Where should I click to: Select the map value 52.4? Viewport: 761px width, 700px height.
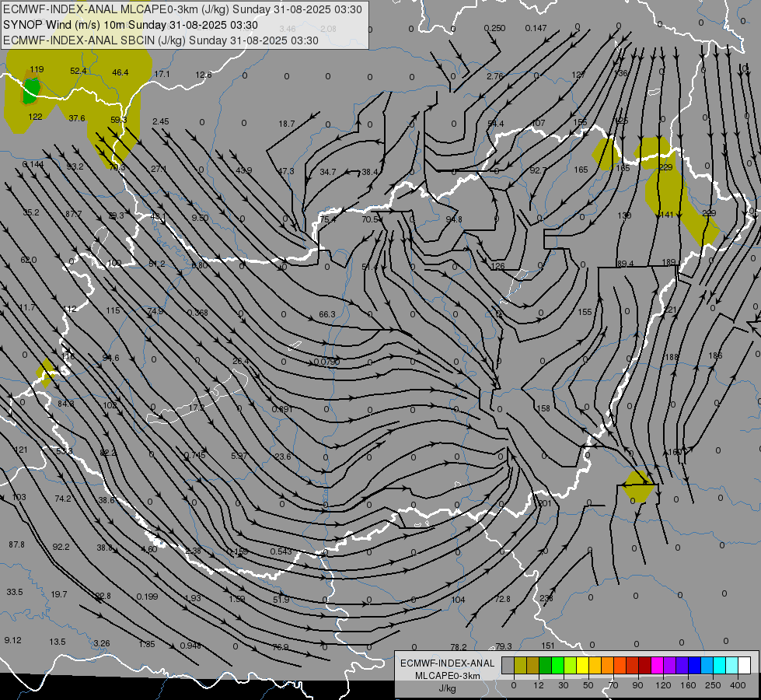click(79, 71)
